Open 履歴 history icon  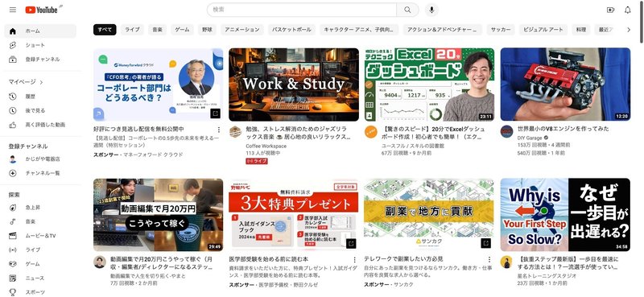click(x=13, y=97)
